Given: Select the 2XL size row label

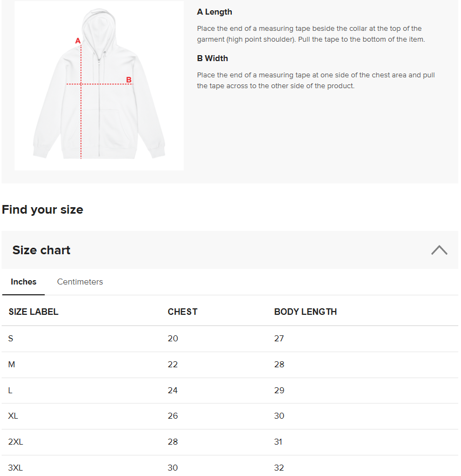Looking at the screenshot, I should [16, 442].
